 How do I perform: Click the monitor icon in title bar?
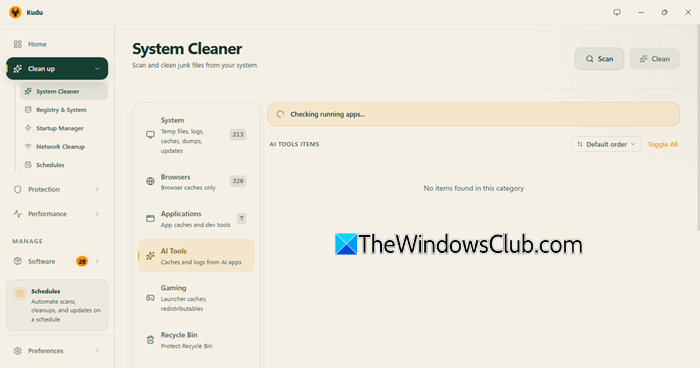tap(617, 12)
